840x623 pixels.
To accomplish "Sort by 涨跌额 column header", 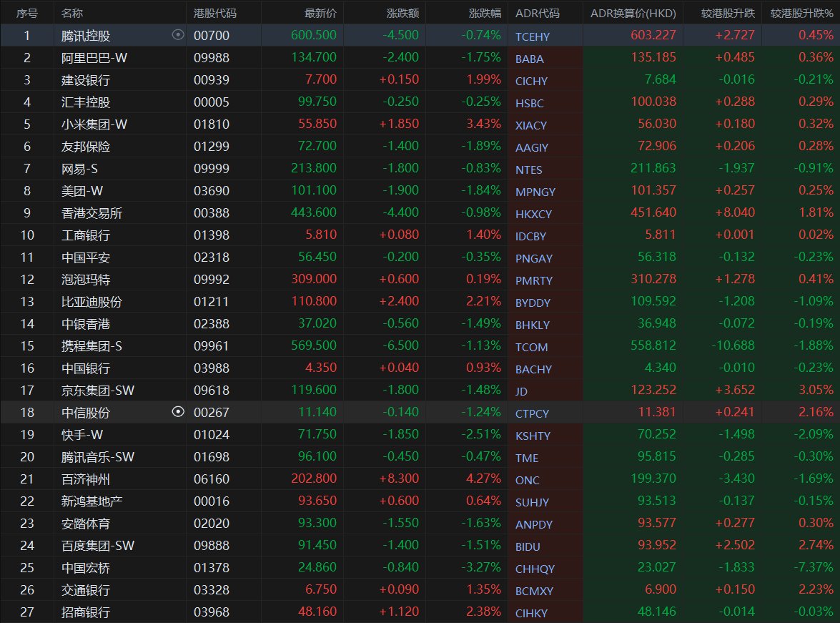I will [x=403, y=13].
